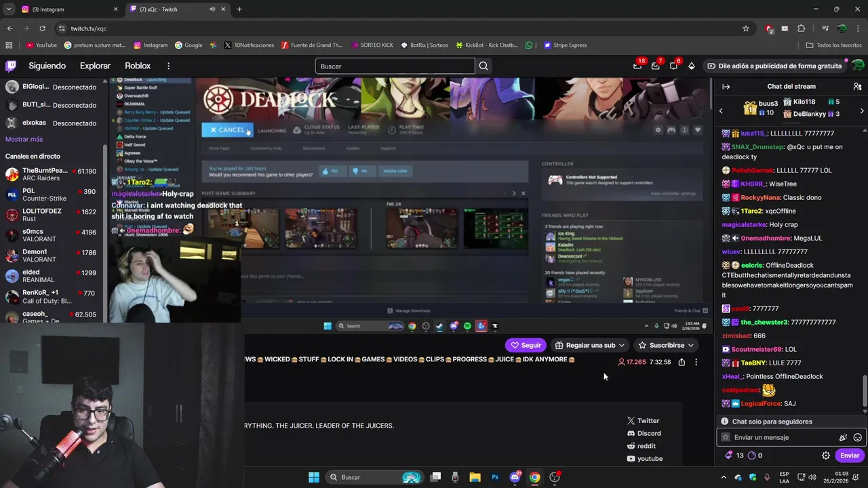Open the Roblox nav item
The height and width of the screenshot is (488, 868).
[138, 66]
